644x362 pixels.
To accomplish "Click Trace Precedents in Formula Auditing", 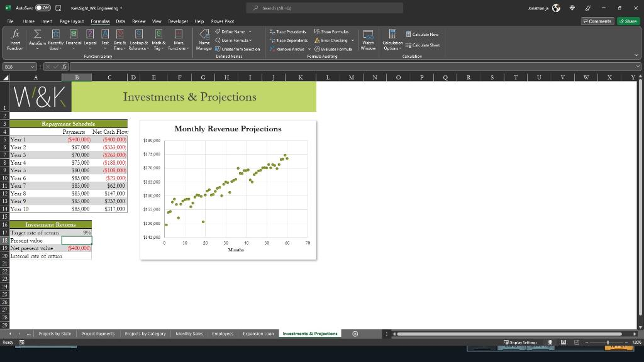I will 288,31.
